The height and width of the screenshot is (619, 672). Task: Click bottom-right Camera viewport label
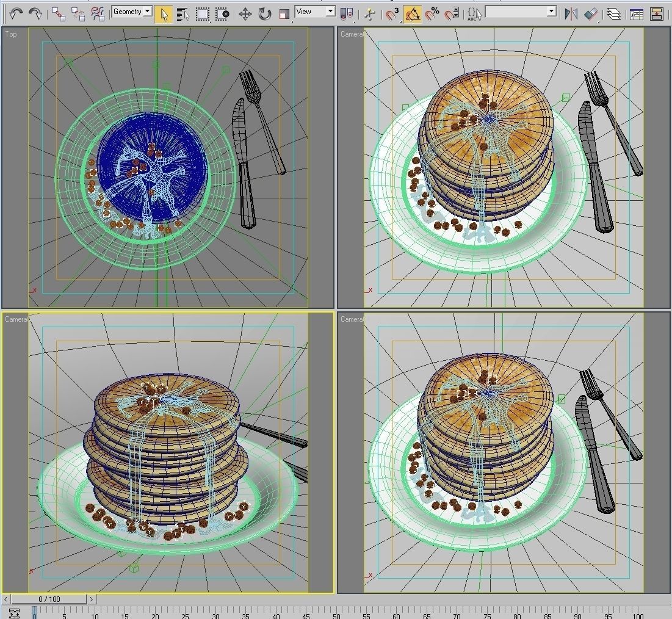pos(352,319)
